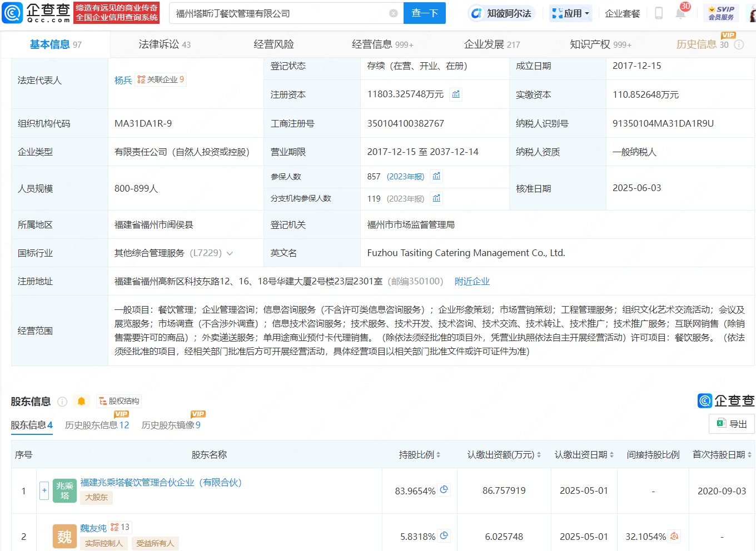
Task: Select 股东信息 4 sub-tab
Action: point(32,425)
